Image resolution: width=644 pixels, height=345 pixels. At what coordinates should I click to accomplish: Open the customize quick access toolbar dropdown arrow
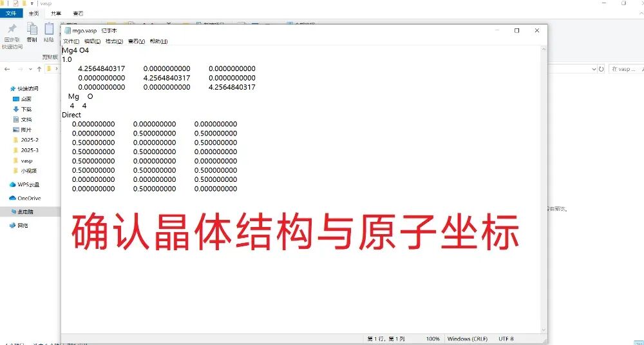coord(32,4)
